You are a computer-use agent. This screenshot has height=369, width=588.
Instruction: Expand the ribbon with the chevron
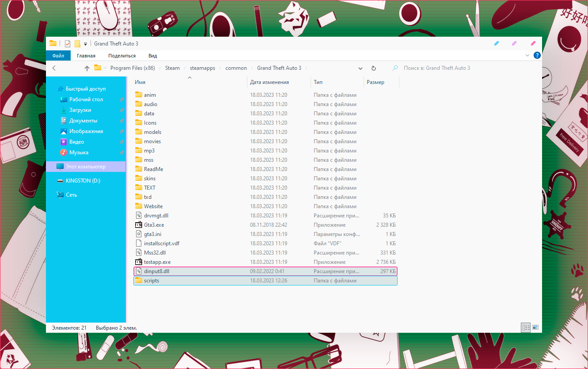[x=527, y=56]
